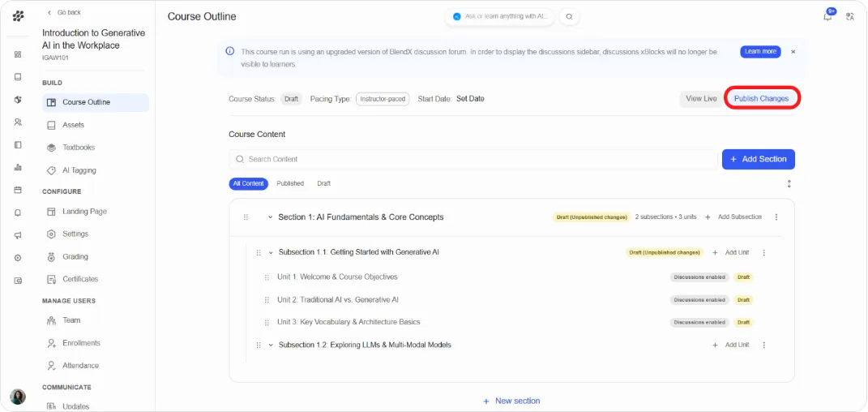Open the bell icon in left rail
868x412 pixels.
[18, 212]
